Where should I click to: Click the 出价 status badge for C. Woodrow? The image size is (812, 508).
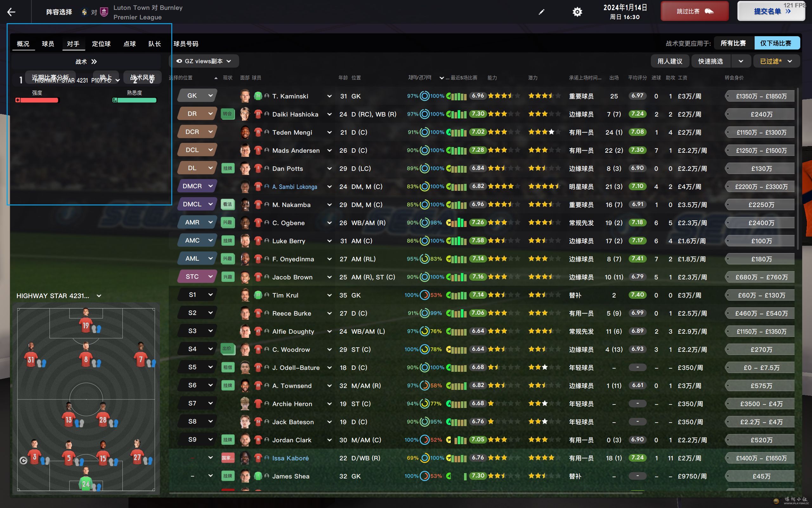pos(227,349)
